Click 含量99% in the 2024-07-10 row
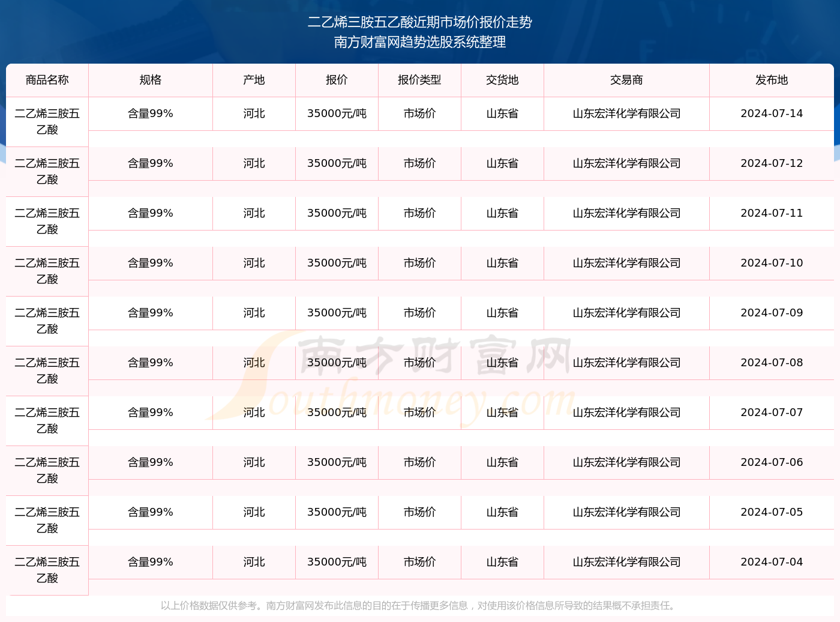The image size is (840, 622). [151, 263]
